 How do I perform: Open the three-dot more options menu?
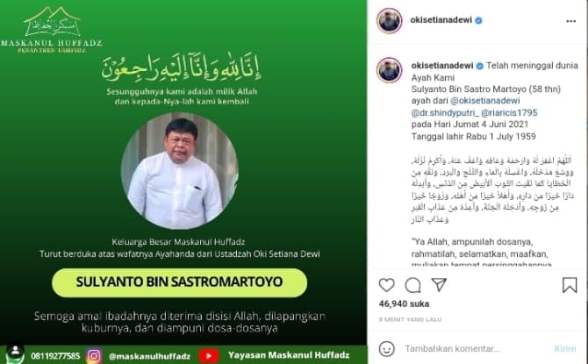click(x=570, y=21)
